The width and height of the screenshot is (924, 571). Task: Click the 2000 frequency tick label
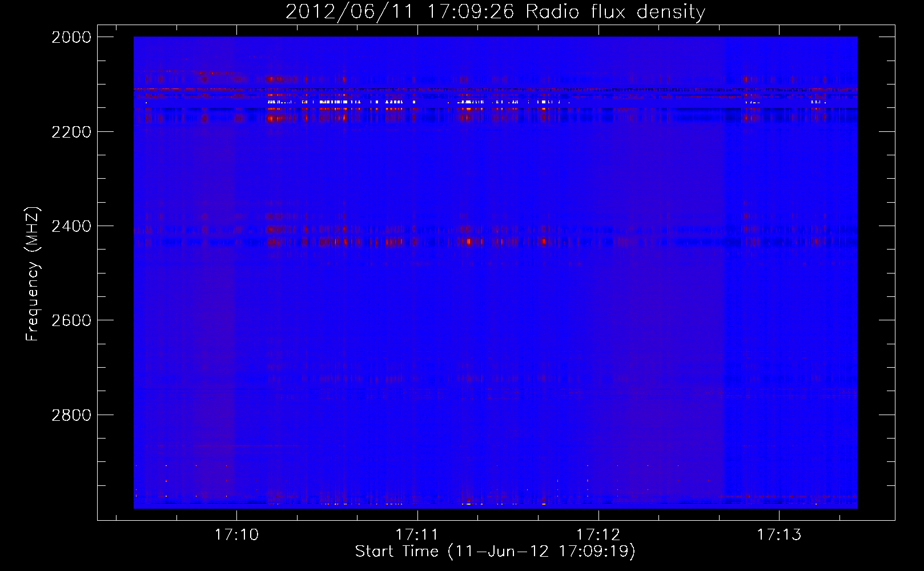pos(71,37)
